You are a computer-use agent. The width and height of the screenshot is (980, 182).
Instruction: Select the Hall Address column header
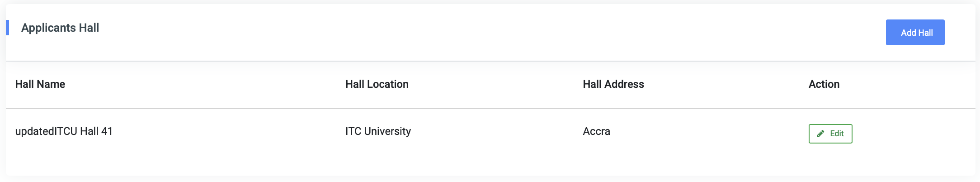coord(613,84)
